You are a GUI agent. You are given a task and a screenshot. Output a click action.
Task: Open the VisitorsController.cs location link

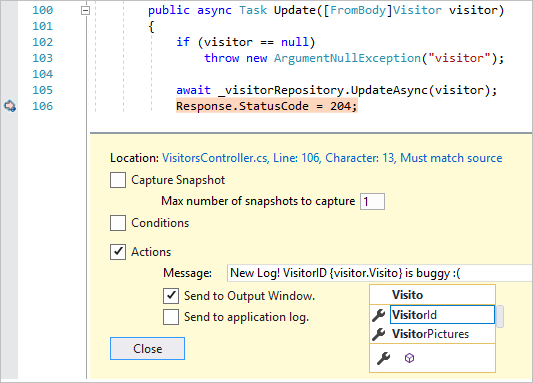tap(332, 158)
